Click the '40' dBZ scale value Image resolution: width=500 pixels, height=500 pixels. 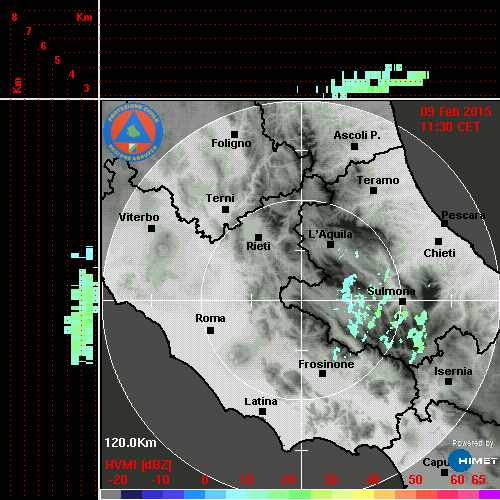point(373,480)
